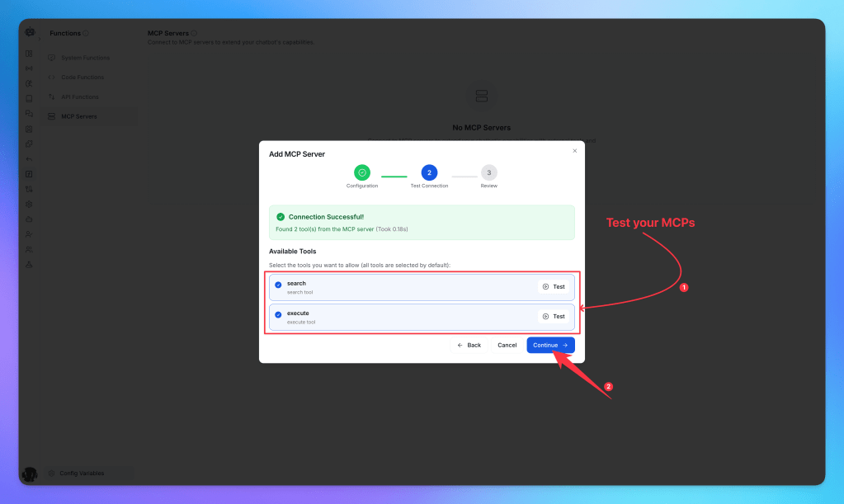The width and height of the screenshot is (844, 504).
Task: Click the avatar at the bottom left corner
Action: (29, 473)
